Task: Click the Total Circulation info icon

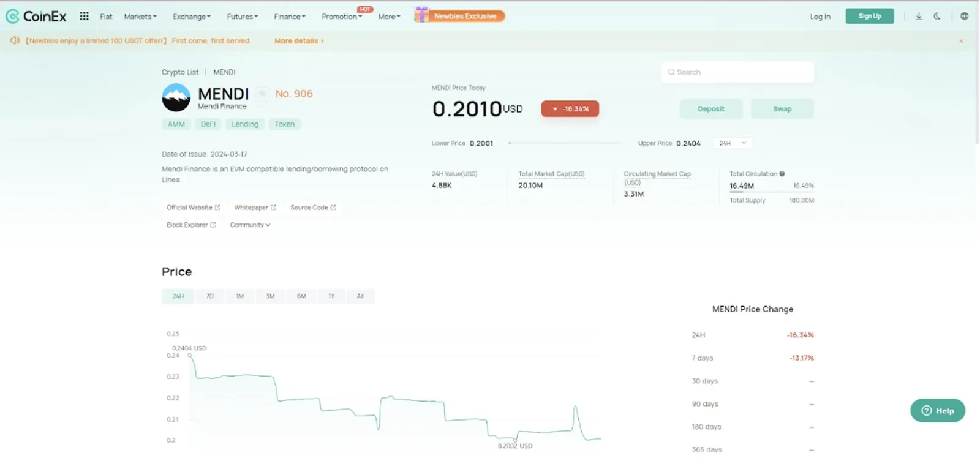Action: [x=782, y=174]
